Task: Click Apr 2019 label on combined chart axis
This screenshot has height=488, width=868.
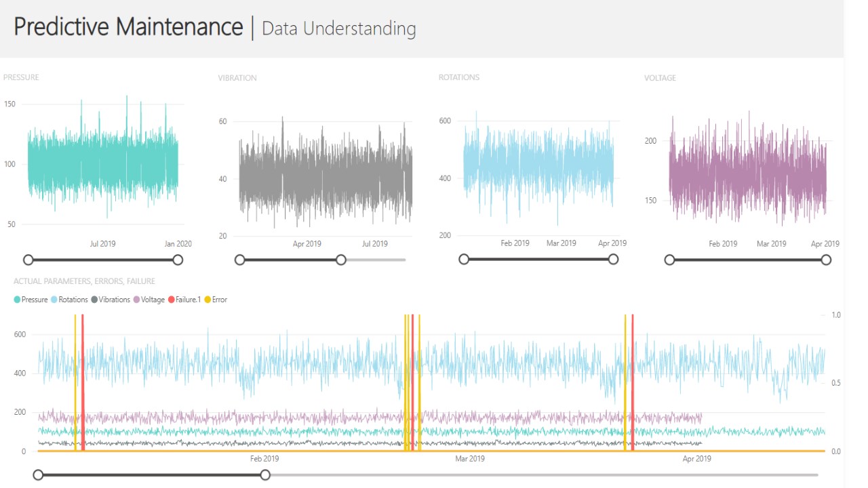Action: [697, 459]
